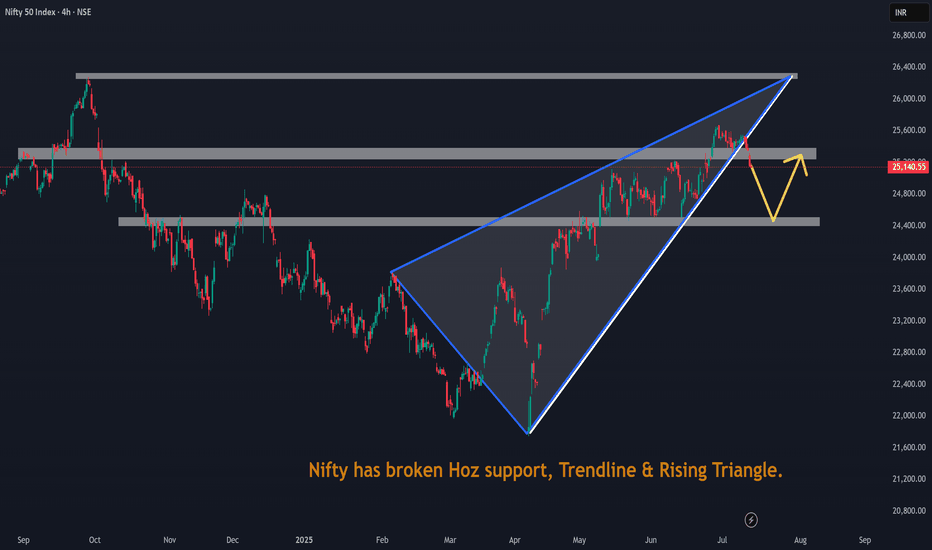Click the 20,800.00 price axis label

pos(909,511)
